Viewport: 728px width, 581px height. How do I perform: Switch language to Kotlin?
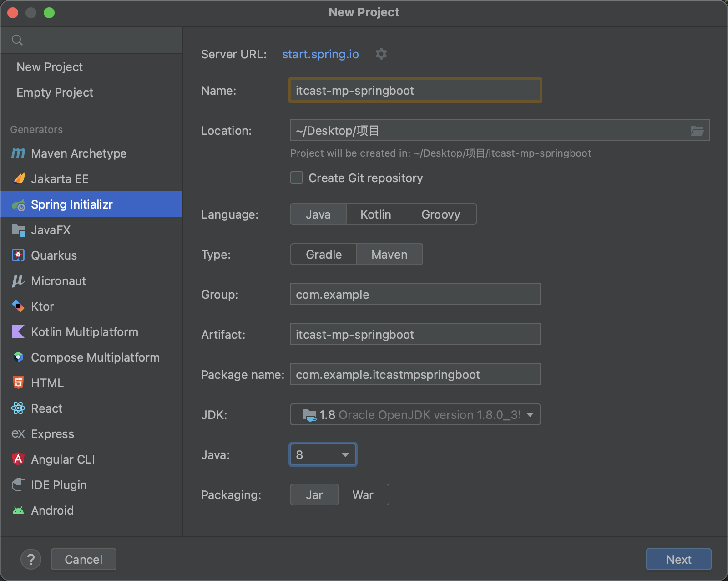coord(375,214)
